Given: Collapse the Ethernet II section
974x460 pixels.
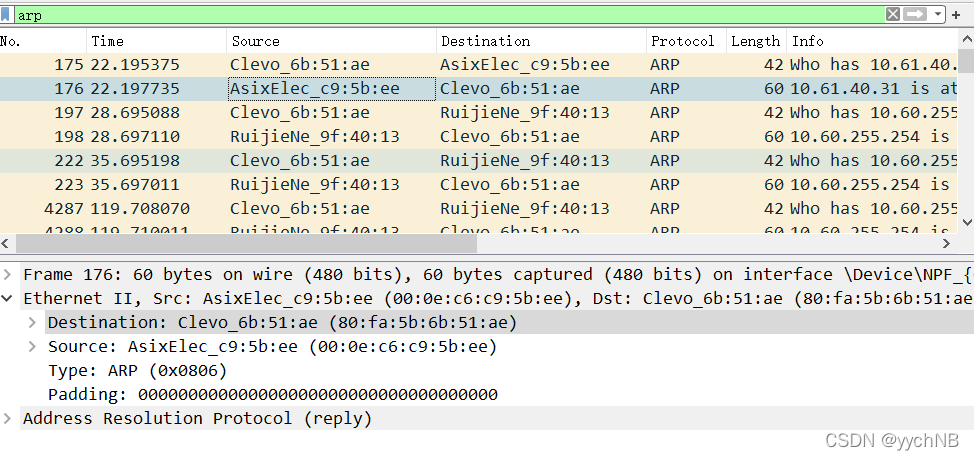Looking at the screenshot, I should (x=7, y=299).
